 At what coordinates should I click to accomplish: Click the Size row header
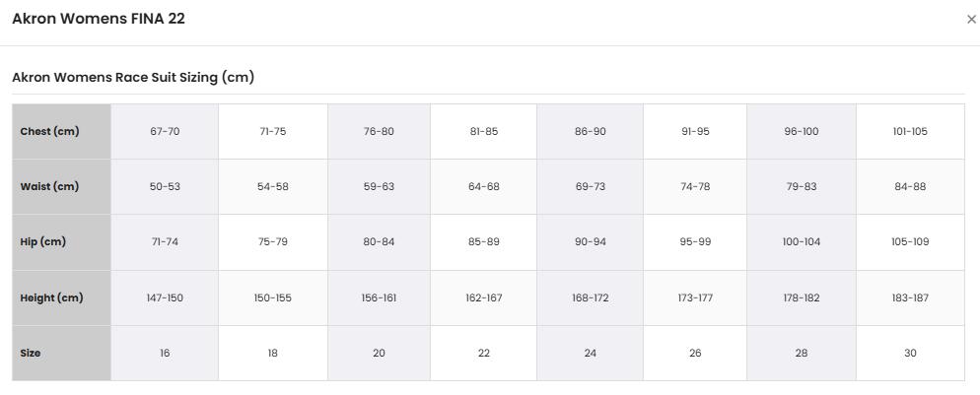click(x=61, y=354)
